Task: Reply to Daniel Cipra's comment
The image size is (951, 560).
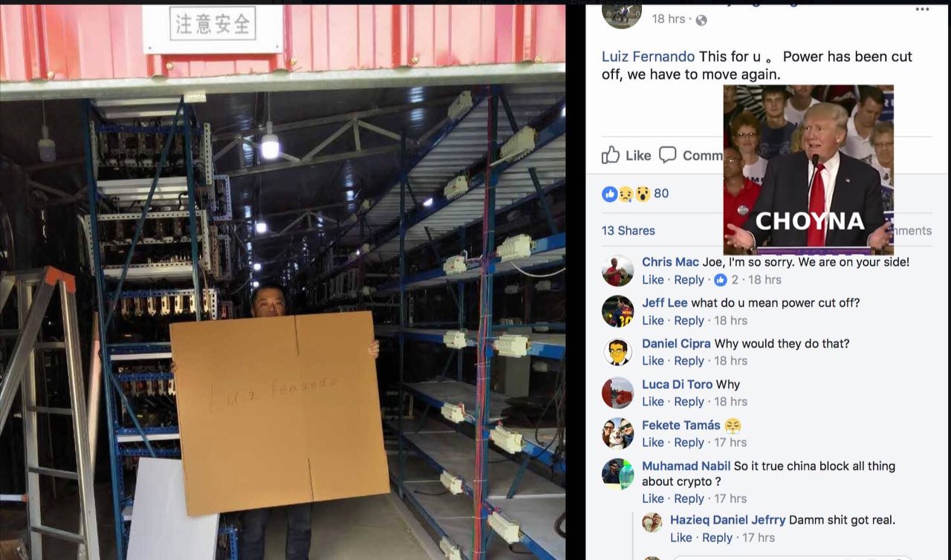Action: [689, 361]
